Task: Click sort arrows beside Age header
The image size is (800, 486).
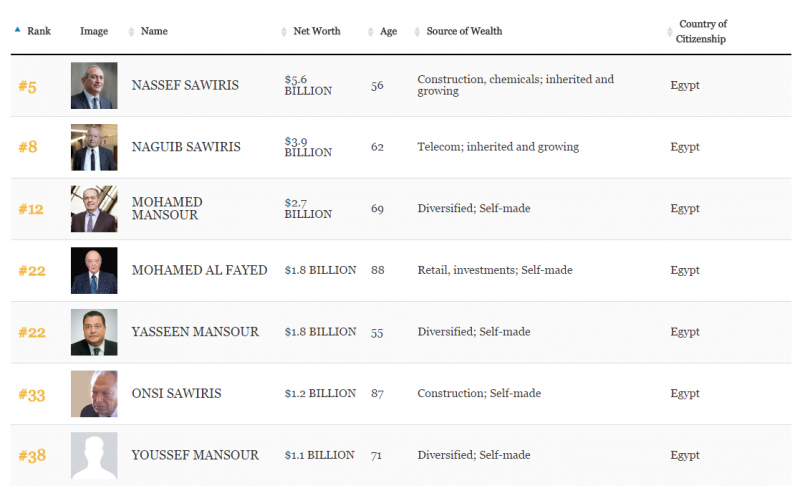Action: [x=370, y=32]
